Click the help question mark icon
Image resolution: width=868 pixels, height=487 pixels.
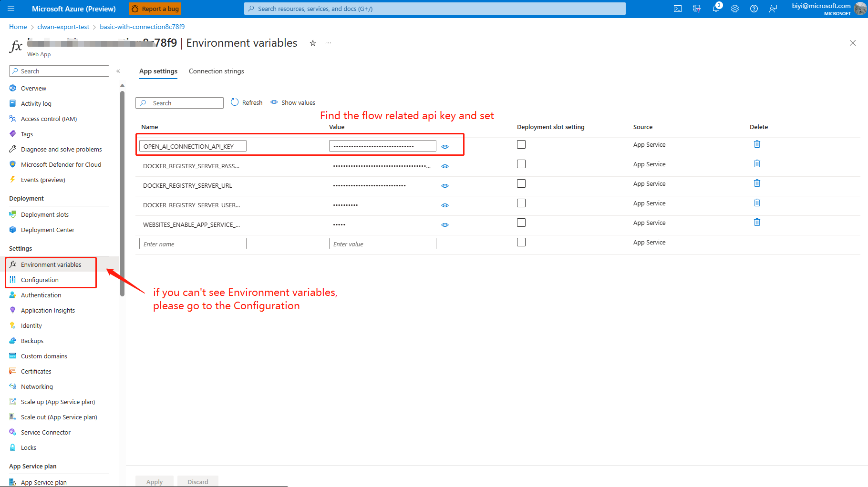[754, 9]
